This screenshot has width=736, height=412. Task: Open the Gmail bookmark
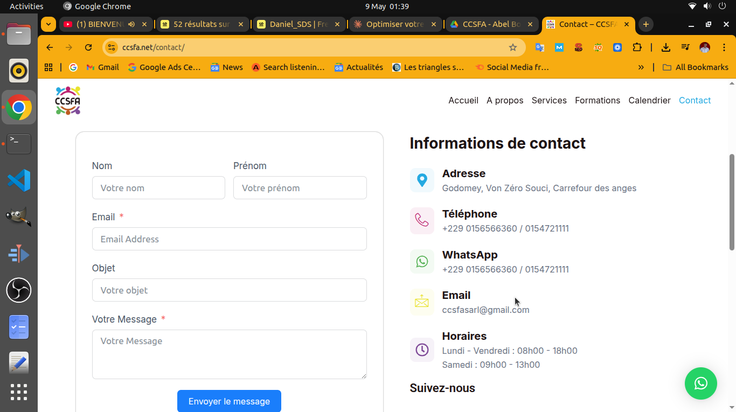[103, 68]
